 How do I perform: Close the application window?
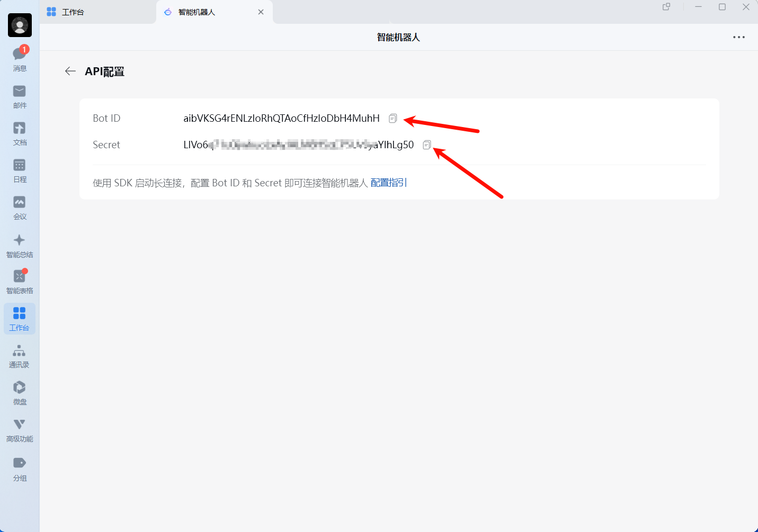coord(746,7)
